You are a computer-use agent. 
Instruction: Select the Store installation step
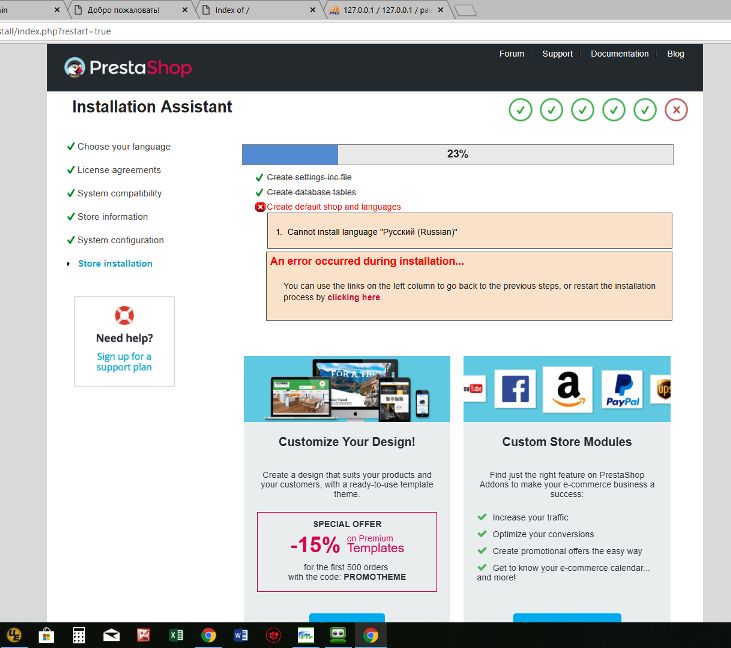coord(115,263)
